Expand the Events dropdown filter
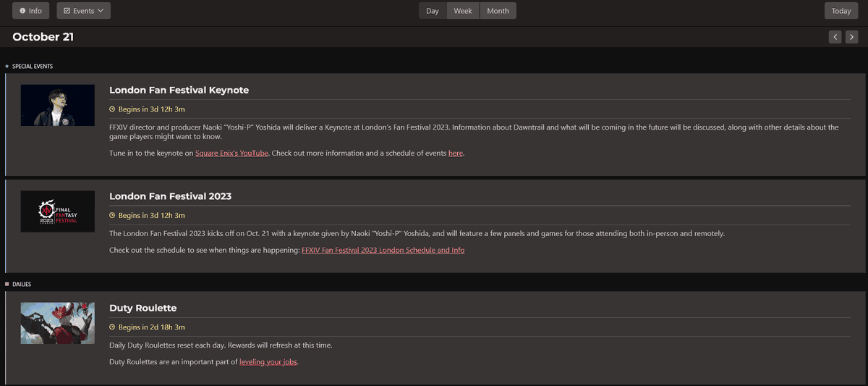The width and height of the screenshot is (868, 386). tap(83, 11)
